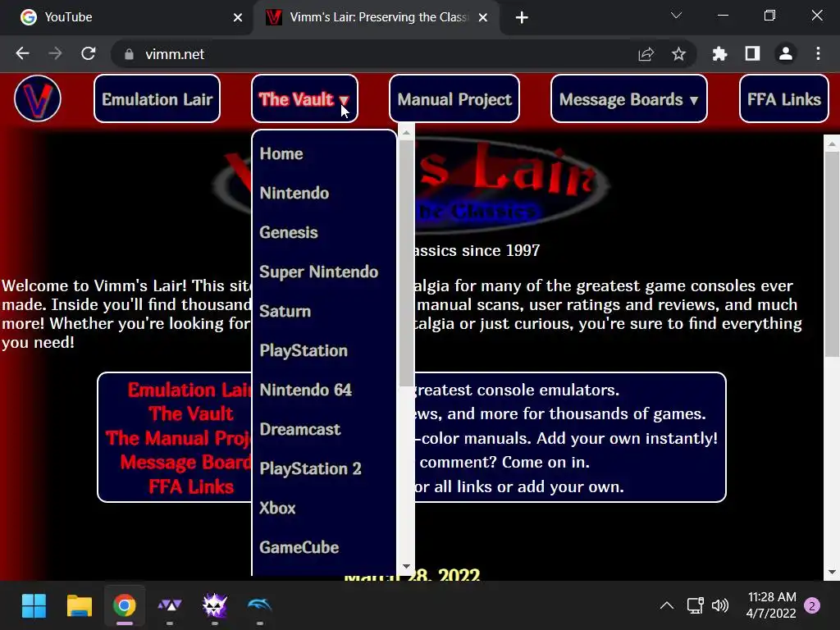Open the purple triangle taskbar app
Viewport: 840px width, 630px height.
coord(170,606)
